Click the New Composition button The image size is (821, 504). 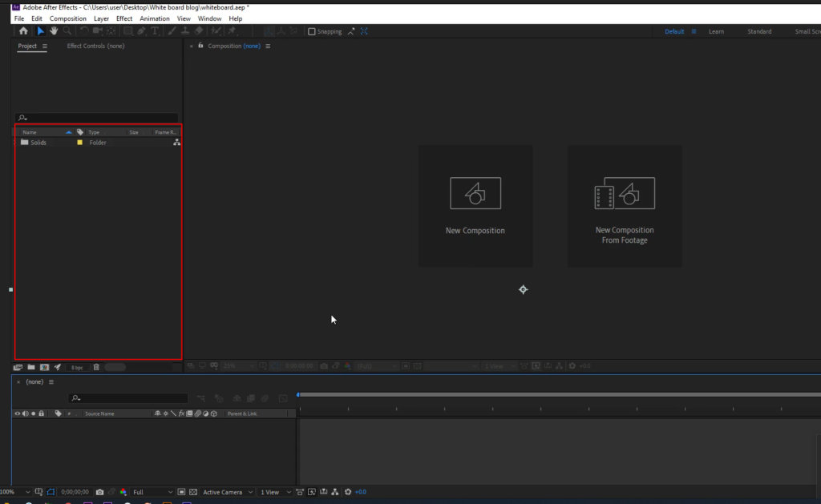pyautogui.click(x=475, y=206)
